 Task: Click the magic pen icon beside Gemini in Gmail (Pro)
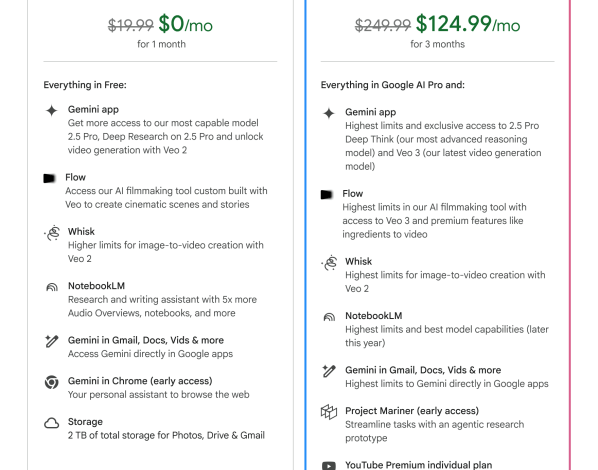(51, 341)
